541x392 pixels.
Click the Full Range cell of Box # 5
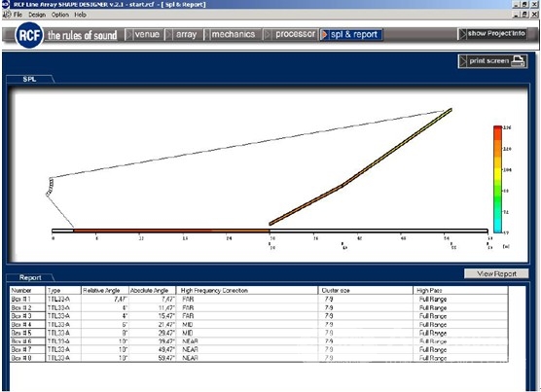coord(460,333)
